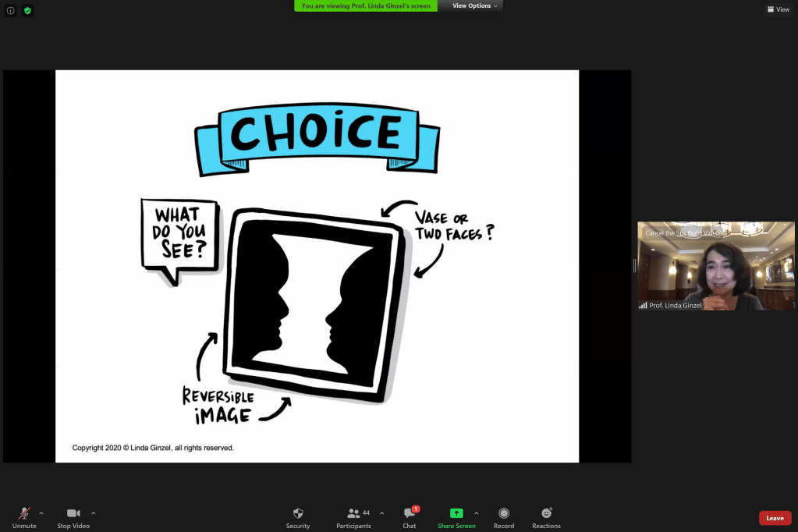The height and width of the screenshot is (532, 798).
Task: Expand video options arrow beside Stop Video
Action: (94, 513)
